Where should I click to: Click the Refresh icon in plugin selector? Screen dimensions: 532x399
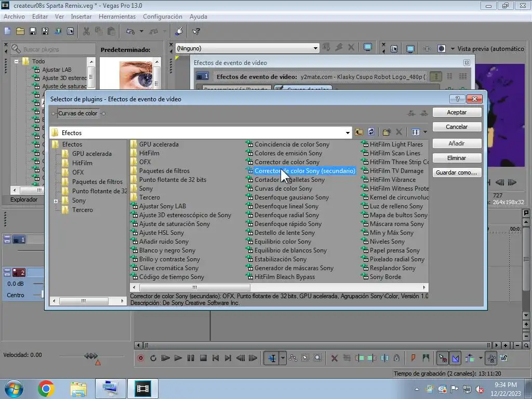coord(371,132)
